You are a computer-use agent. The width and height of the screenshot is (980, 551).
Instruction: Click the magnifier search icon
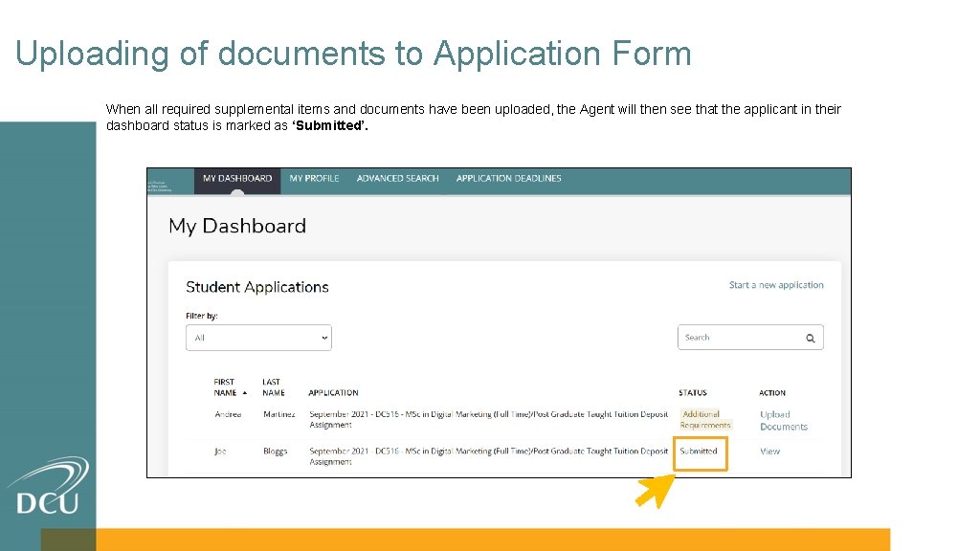click(x=810, y=338)
